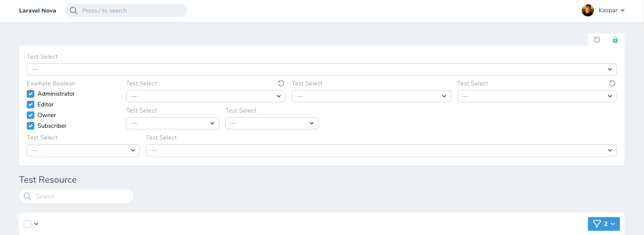
Task: Expand the chevron next to select-all checkbox
Action: tap(36, 224)
